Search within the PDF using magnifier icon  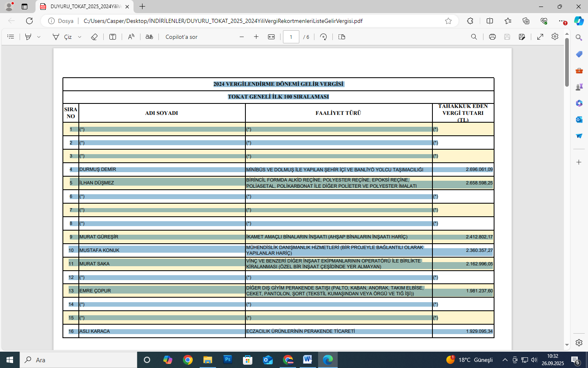[x=474, y=37]
